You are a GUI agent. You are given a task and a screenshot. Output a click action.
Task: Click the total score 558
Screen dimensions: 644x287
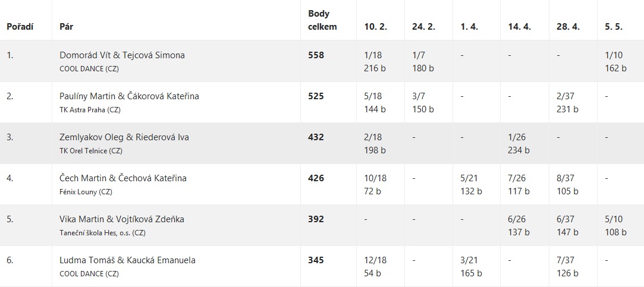(316, 55)
